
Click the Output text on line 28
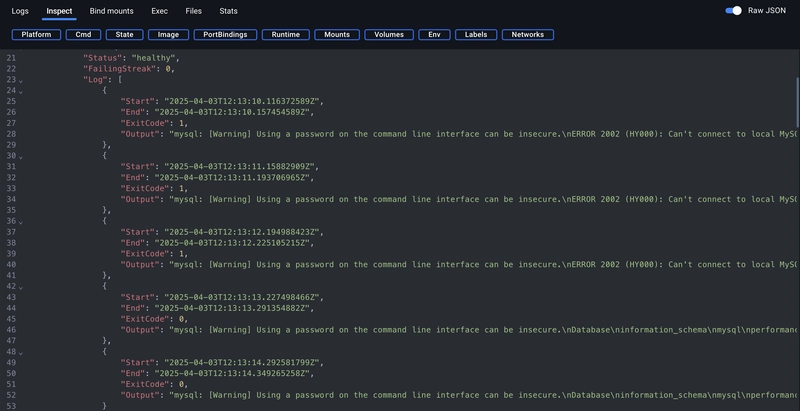pos(484,134)
